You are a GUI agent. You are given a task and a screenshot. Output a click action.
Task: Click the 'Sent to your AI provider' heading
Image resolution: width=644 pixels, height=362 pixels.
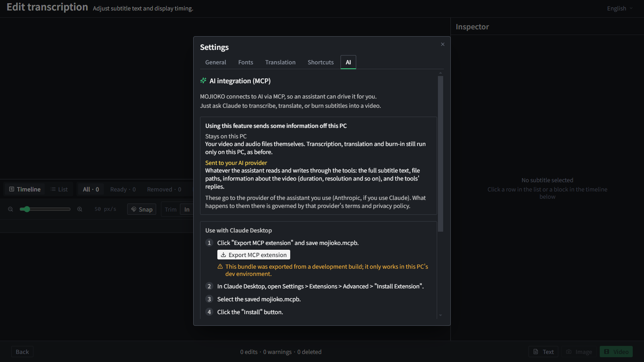pos(236,163)
